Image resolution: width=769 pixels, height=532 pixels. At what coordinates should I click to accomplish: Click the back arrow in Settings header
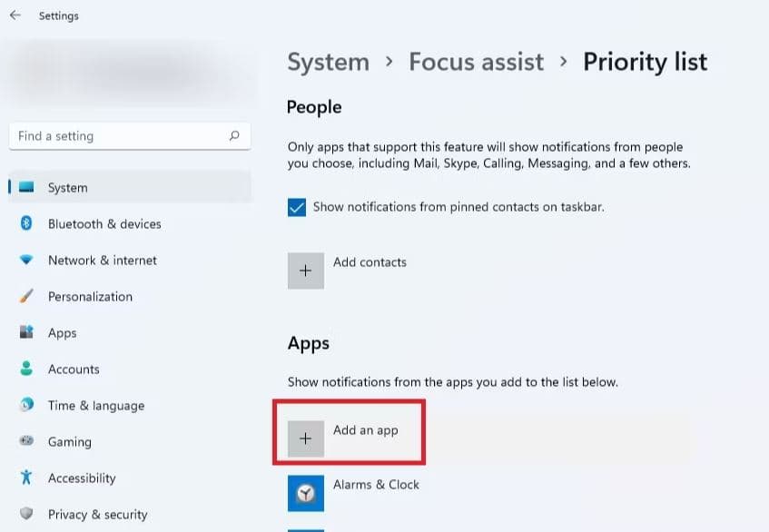pos(15,15)
